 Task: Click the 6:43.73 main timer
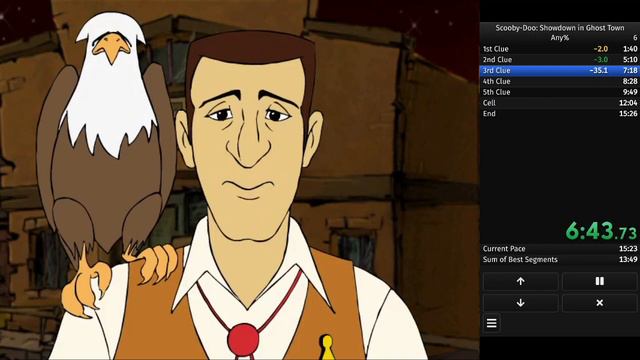[601, 231]
